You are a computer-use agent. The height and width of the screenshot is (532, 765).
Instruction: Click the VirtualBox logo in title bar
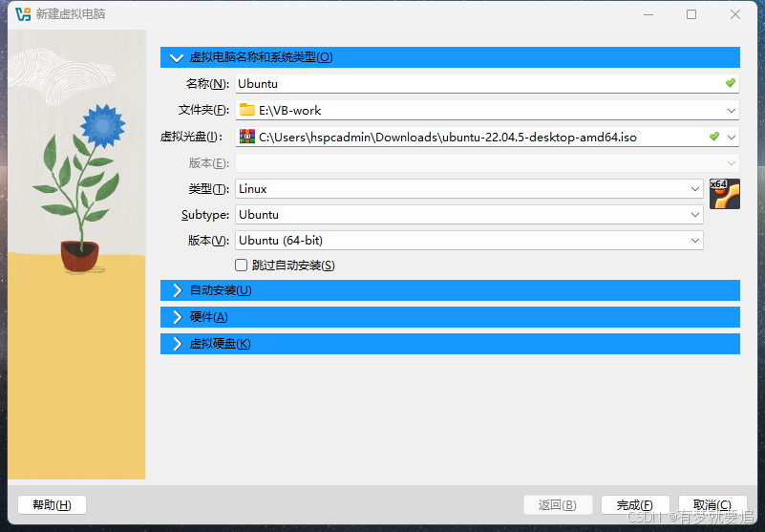(23, 14)
